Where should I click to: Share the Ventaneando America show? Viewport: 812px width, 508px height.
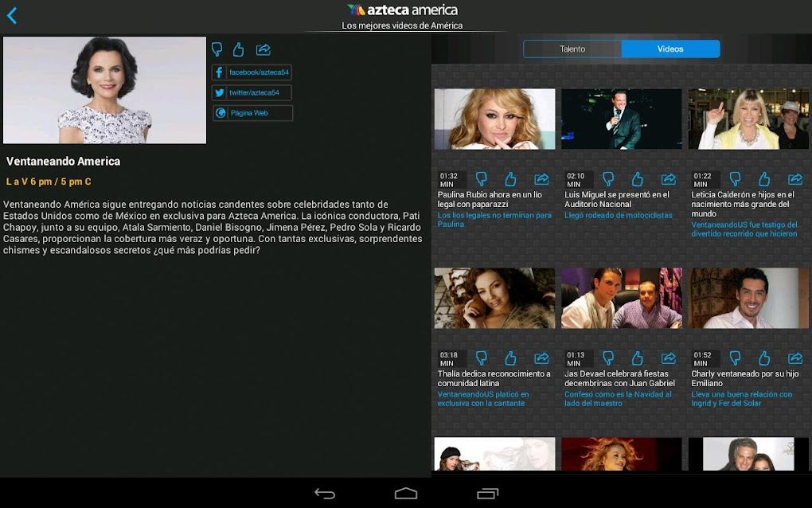point(263,49)
